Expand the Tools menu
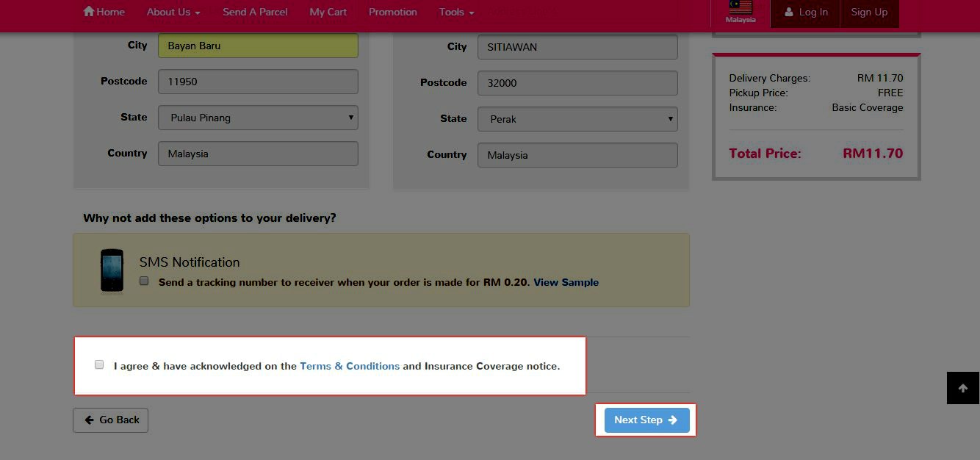 pyautogui.click(x=456, y=12)
